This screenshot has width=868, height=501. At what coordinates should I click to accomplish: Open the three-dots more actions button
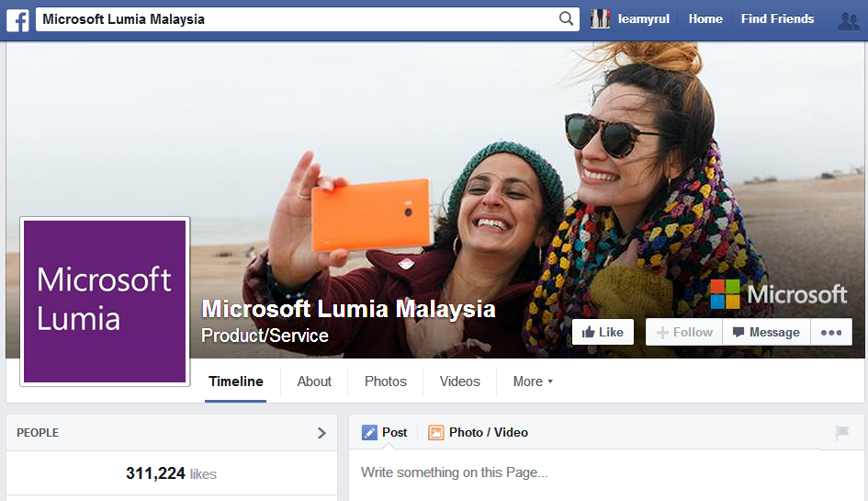pyautogui.click(x=830, y=333)
